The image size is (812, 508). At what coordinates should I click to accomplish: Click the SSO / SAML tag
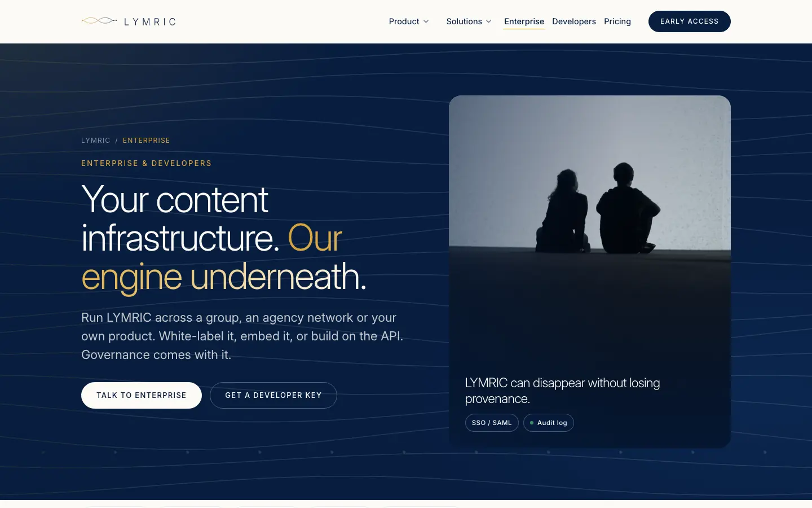pos(492,423)
